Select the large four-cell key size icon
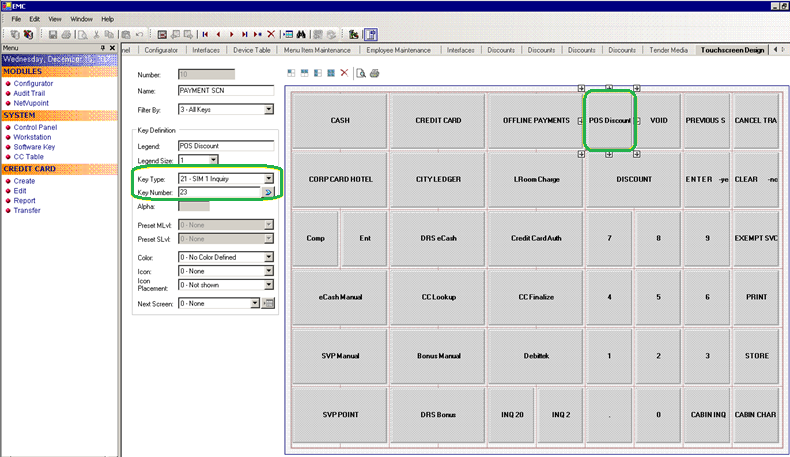Screen dimensions: 790x457 coord(331,73)
